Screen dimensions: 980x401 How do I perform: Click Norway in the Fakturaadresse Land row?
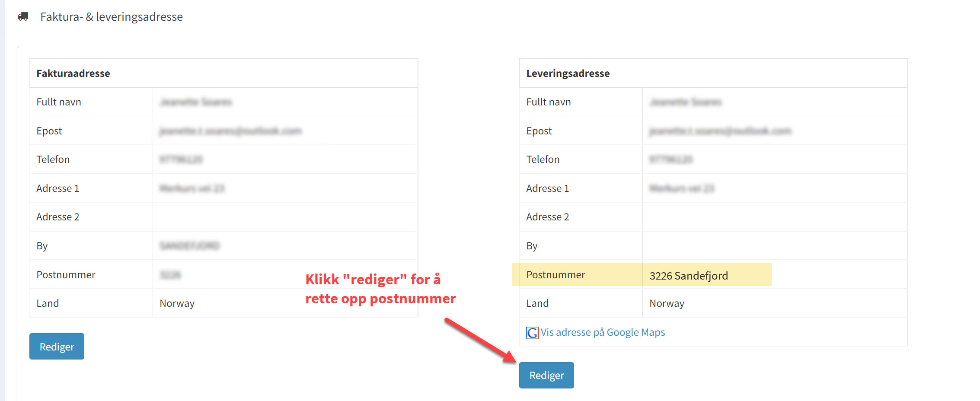177,303
